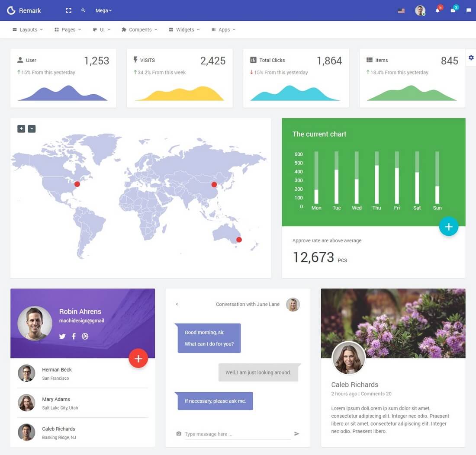
Task: Open search via the magnifier icon
Action: (83, 10)
